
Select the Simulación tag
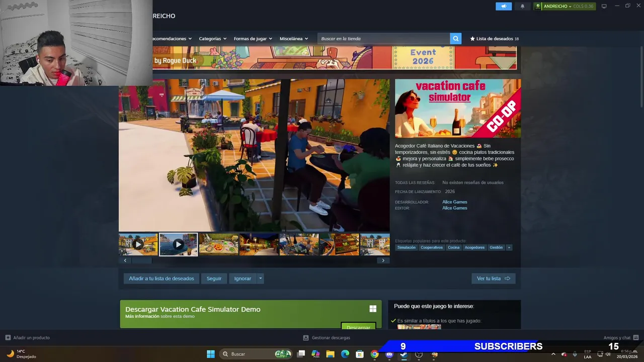[x=407, y=247]
